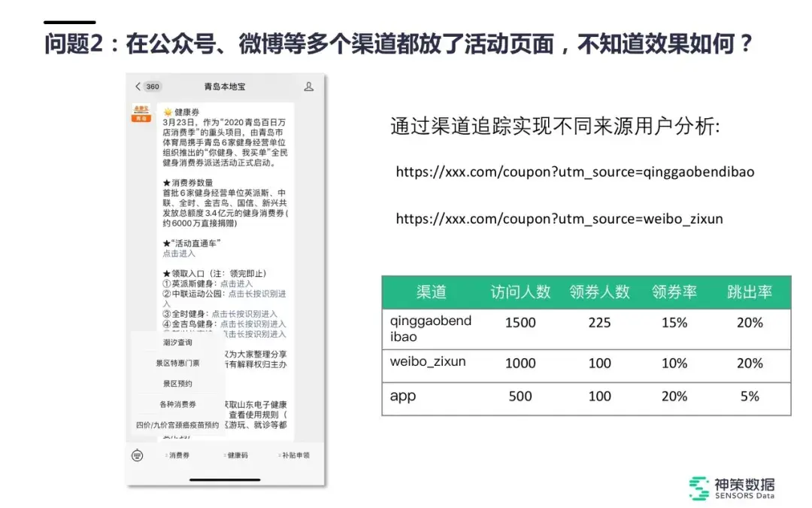The height and width of the screenshot is (508, 812).
Task: Click 点击进入 link under 活动直通车
Action: (x=179, y=254)
